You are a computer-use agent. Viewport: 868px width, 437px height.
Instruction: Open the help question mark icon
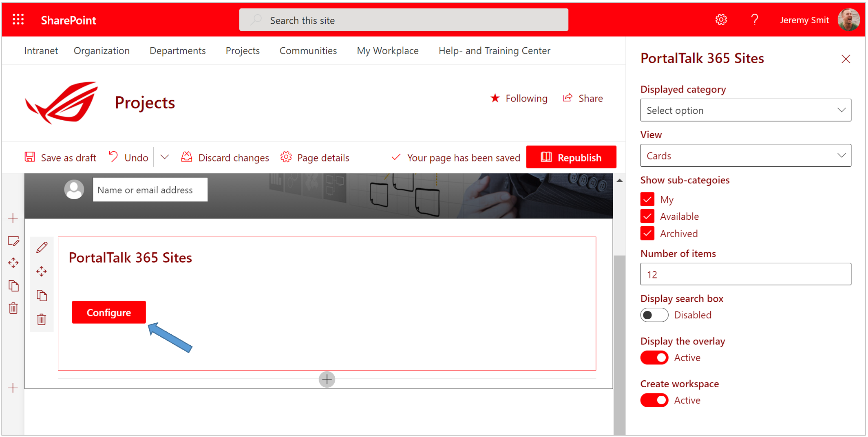coord(754,20)
